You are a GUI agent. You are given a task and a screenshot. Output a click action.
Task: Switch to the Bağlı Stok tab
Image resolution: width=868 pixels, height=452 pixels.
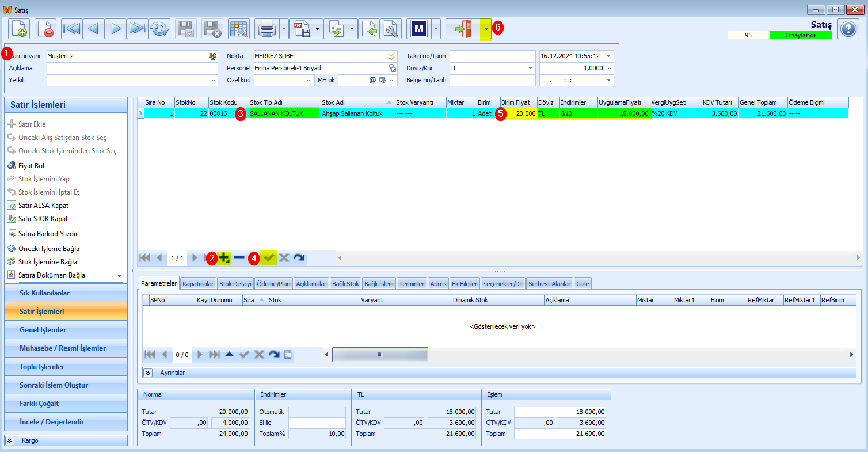345,283
